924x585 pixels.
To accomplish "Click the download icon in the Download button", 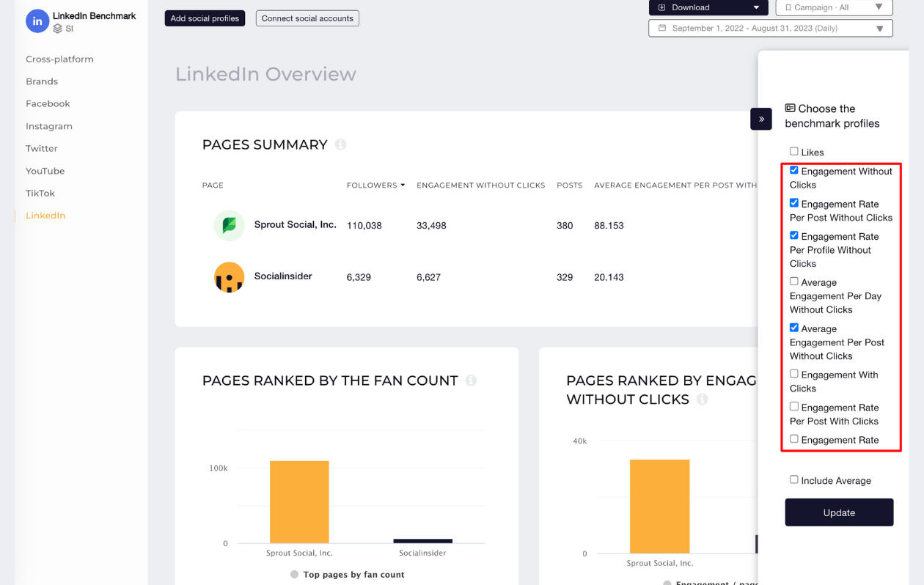I will click(x=661, y=7).
